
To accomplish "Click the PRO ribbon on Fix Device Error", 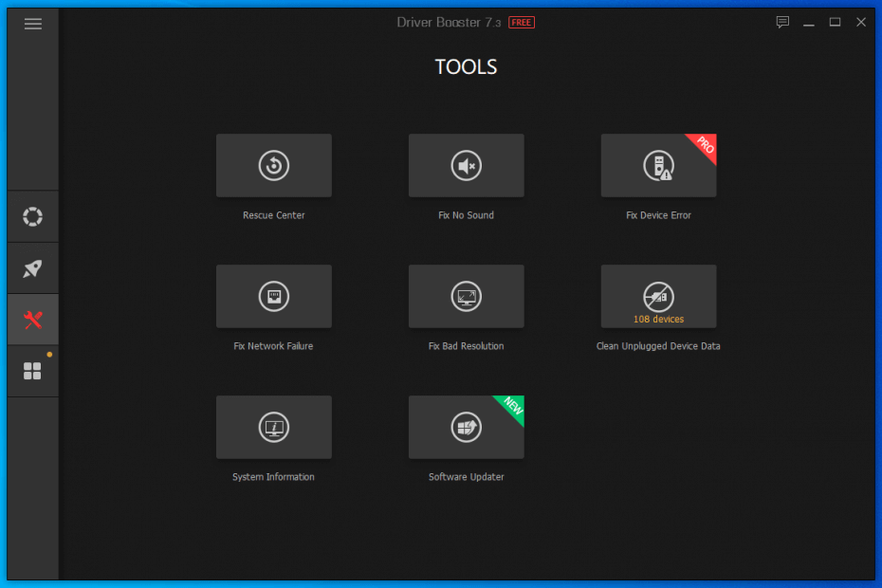I will [x=702, y=147].
